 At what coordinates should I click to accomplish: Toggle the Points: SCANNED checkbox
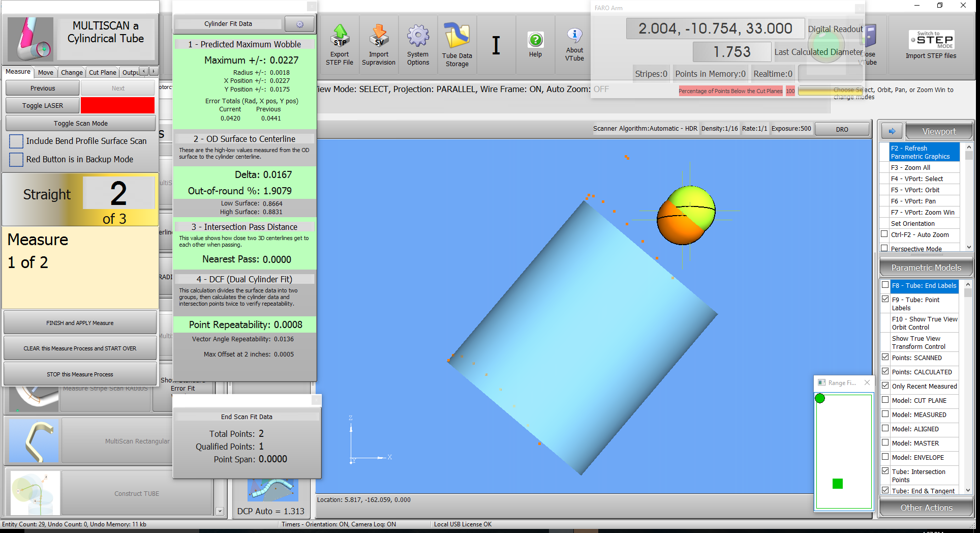coord(885,358)
